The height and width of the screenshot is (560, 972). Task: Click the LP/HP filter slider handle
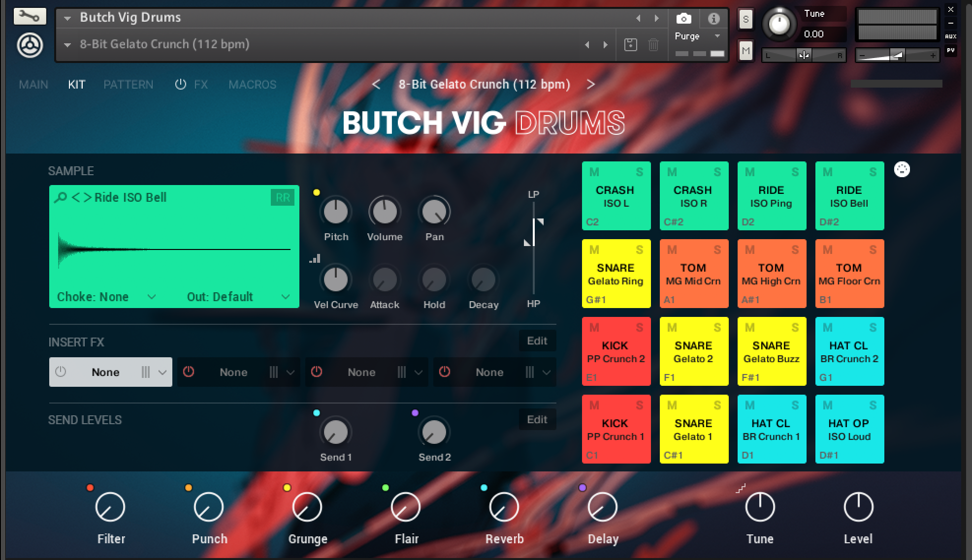(534, 232)
